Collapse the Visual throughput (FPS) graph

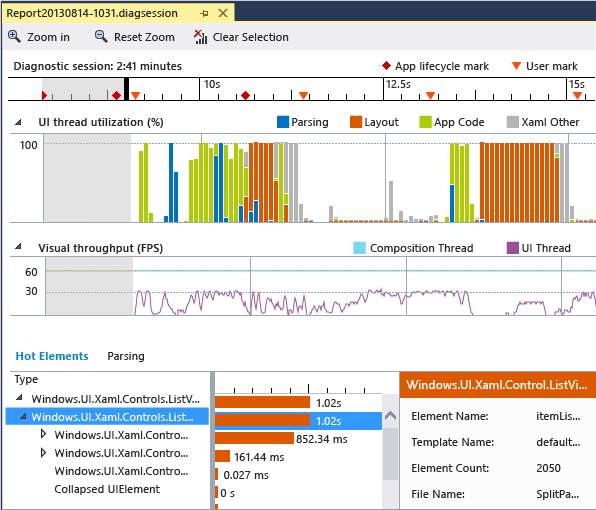click(x=18, y=247)
